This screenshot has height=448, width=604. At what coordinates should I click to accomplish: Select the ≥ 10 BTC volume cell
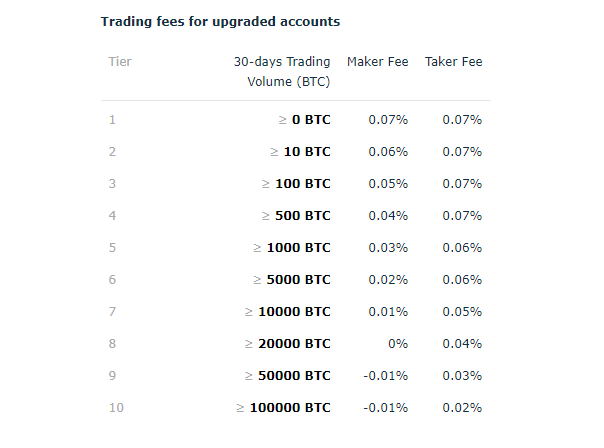(x=300, y=152)
